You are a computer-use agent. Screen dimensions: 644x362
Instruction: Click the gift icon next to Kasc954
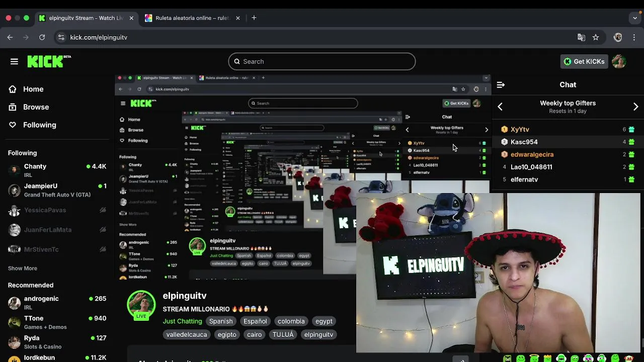631,142
